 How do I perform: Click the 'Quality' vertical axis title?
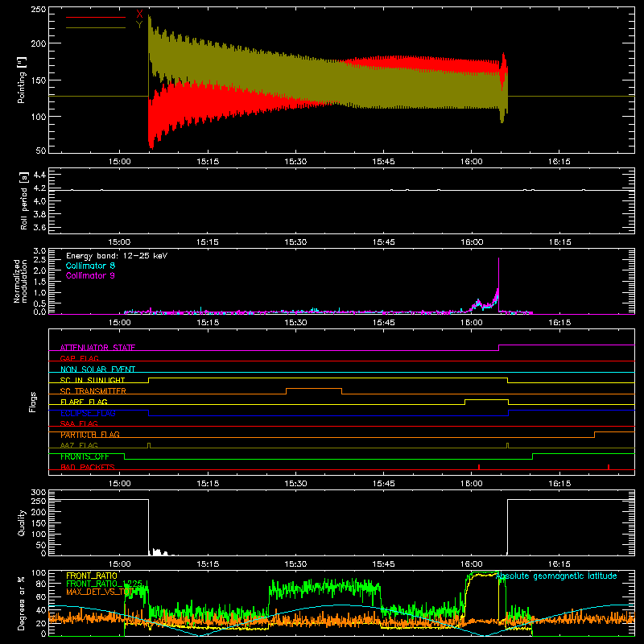[22, 522]
